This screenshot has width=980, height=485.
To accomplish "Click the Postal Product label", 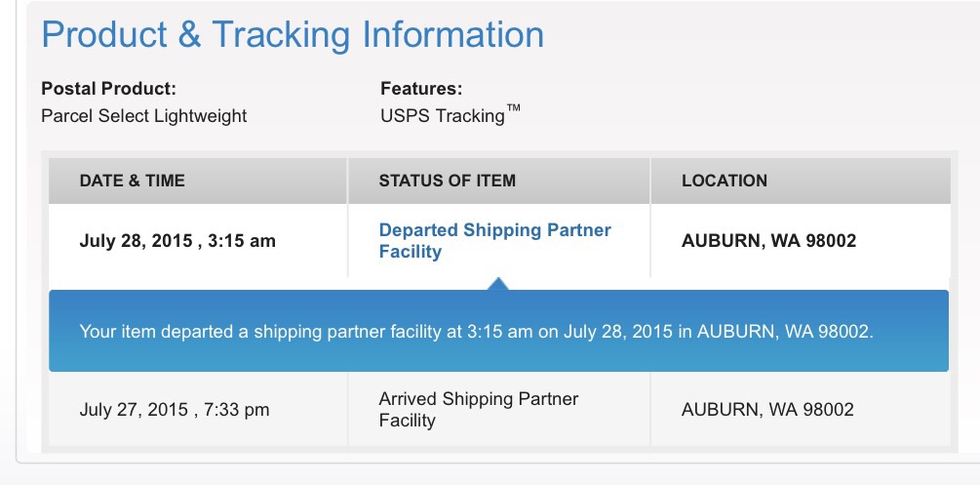I will click(x=109, y=89).
